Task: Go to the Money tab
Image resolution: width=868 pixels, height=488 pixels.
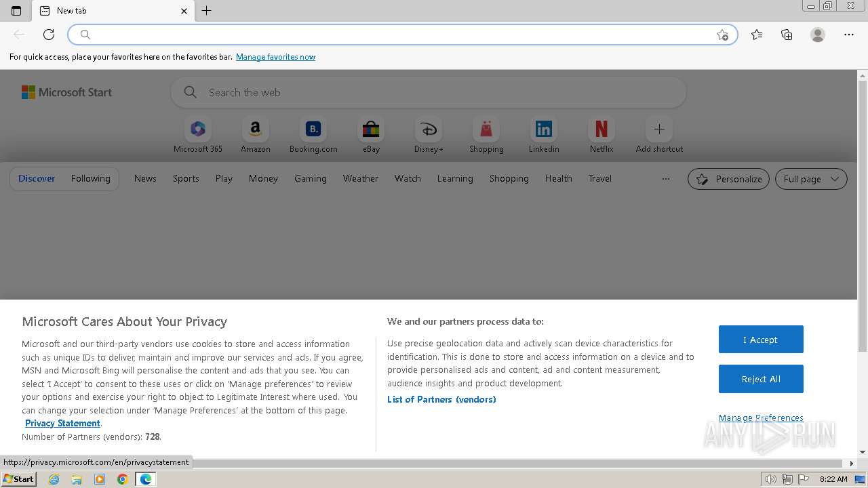Action: 263,178
